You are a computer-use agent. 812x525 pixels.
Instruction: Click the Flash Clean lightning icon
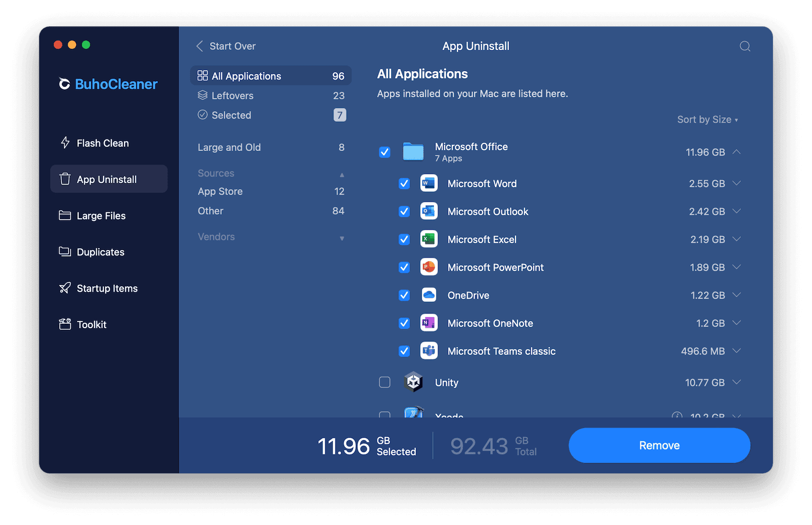(65, 143)
